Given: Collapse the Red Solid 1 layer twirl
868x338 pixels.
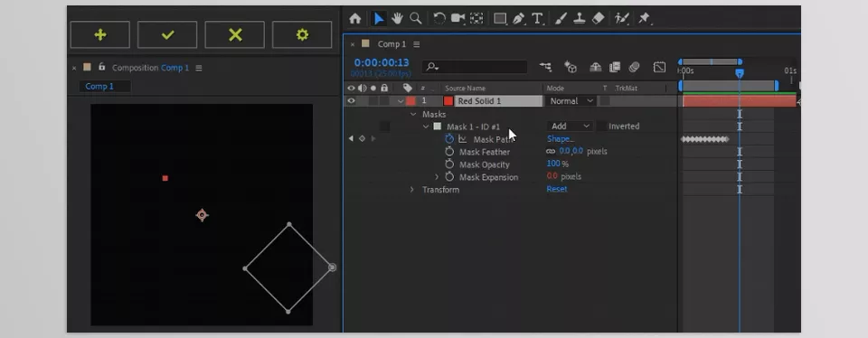Looking at the screenshot, I should (400, 101).
